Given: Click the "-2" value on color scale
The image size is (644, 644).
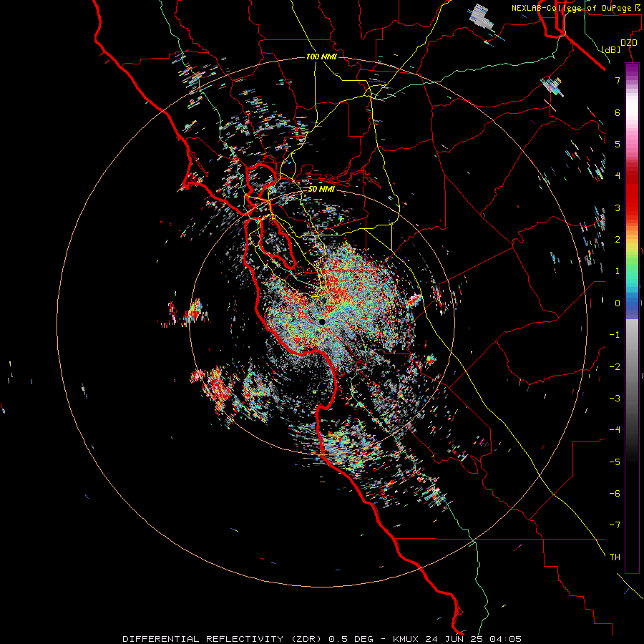Looking at the screenshot, I should [615, 367].
